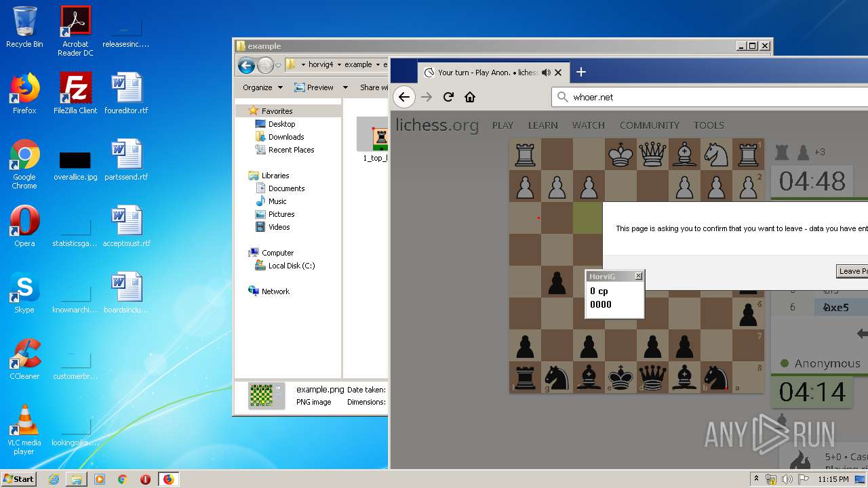868x488 pixels.
Task: Expand the Preview options dropdown arrow
Action: pos(345,87)
